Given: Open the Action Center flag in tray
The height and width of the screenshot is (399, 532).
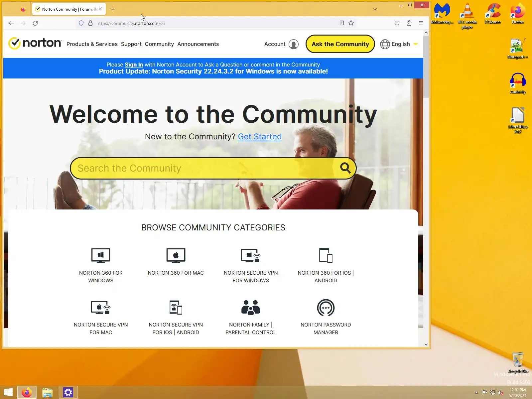Looking at the screenshot, I should (485, 393).
